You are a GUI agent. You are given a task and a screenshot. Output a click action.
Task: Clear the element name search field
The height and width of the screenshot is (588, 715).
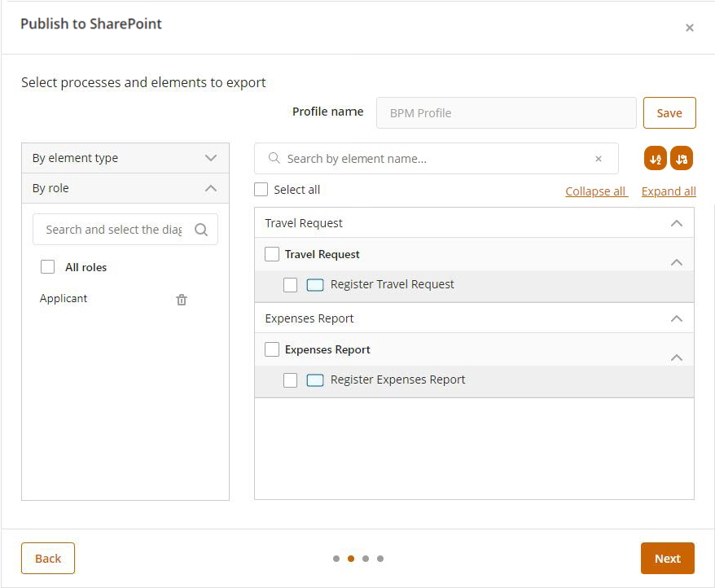(x=599, y=159)
